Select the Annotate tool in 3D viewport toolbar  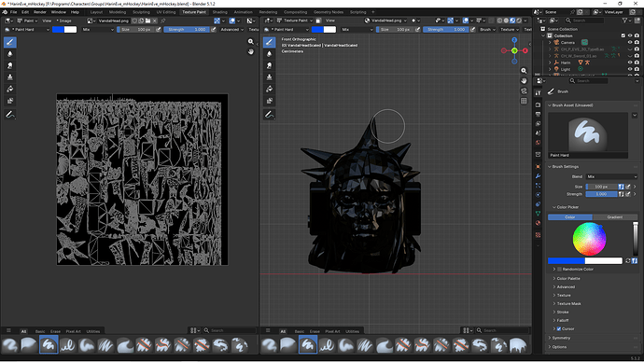270,115
